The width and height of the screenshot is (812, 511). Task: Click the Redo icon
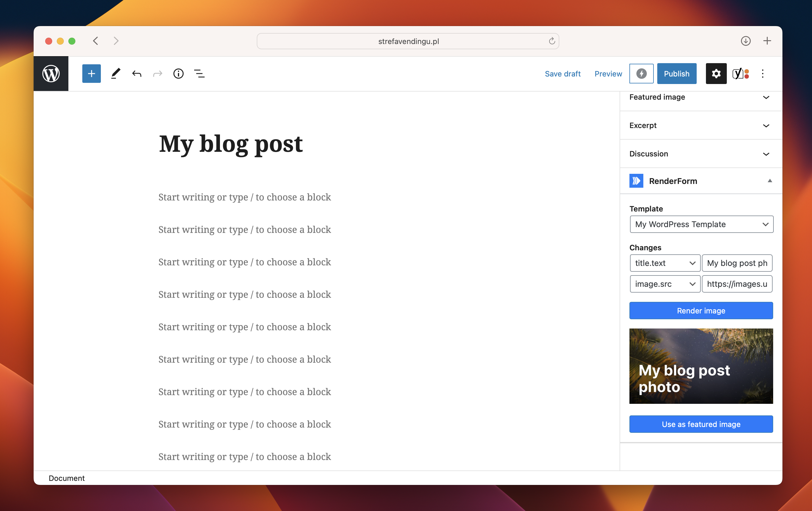(157, 74)
